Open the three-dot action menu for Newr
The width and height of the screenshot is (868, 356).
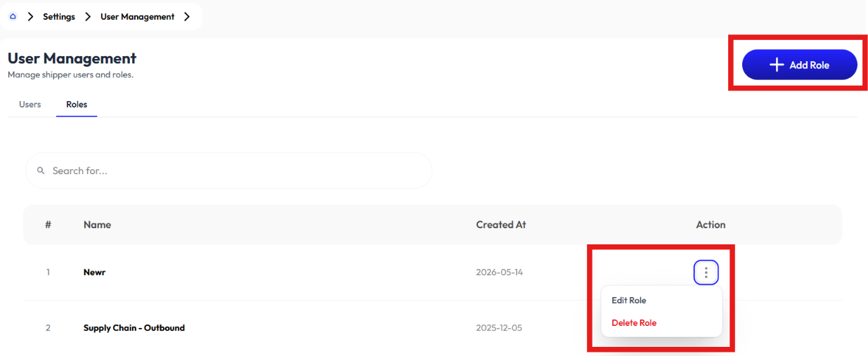tap(706, 272)
